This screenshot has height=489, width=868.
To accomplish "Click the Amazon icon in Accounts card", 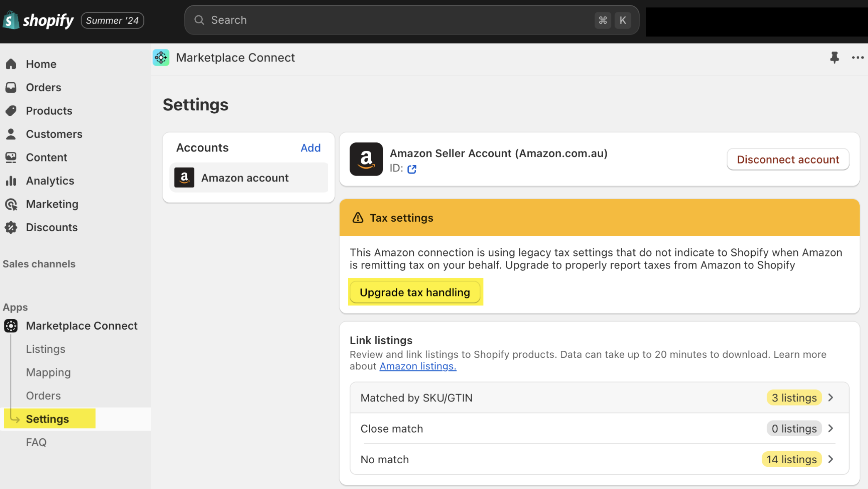I will click(184, 178).
